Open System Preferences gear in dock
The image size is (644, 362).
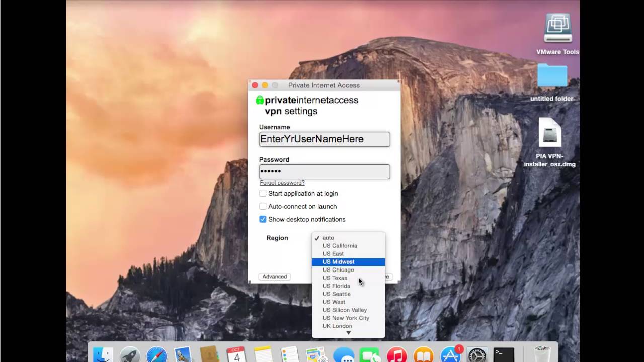[x=477, y=354]
